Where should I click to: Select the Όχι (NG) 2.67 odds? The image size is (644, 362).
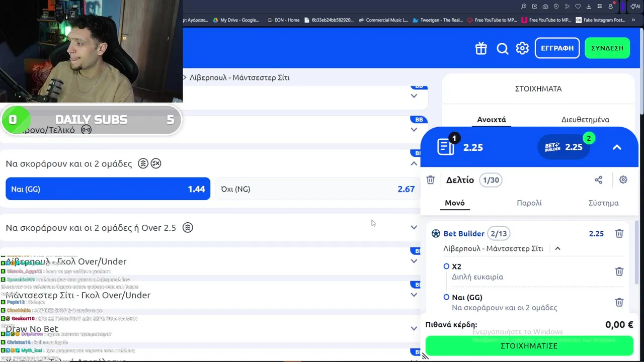317,189
